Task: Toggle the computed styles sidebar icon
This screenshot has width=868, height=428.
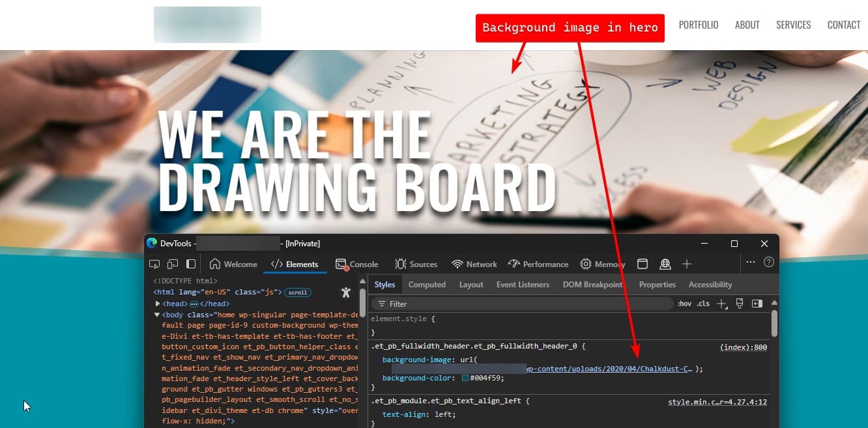Action: pyautogui.click(x=757, y=304)
